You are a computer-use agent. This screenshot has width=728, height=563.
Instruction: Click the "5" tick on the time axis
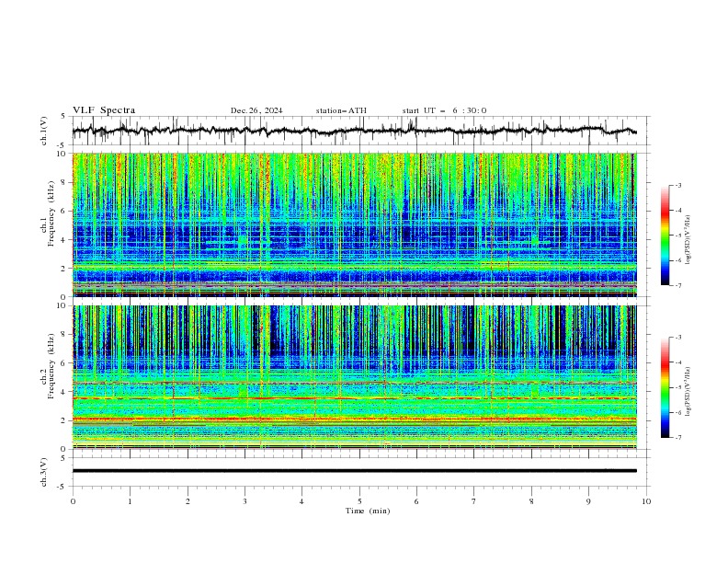(x=359, y=501)
